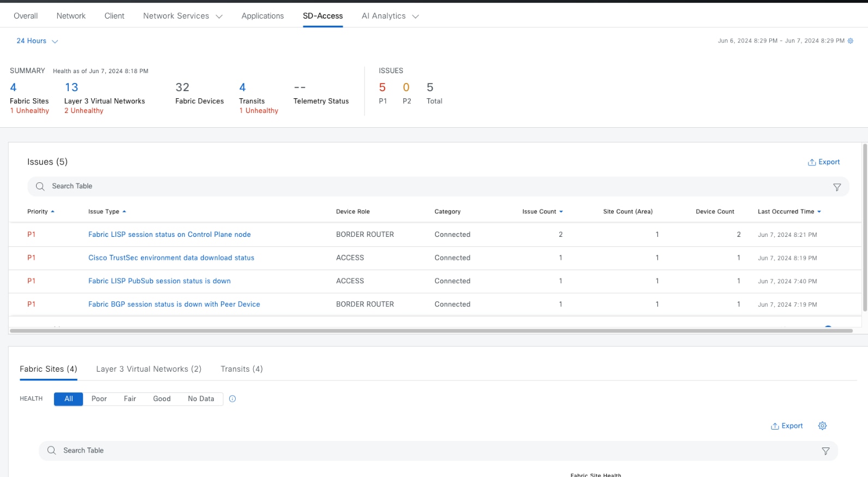Click the Fabric Sites Export icon
868x477 pixels.
[x=775, y=426]
